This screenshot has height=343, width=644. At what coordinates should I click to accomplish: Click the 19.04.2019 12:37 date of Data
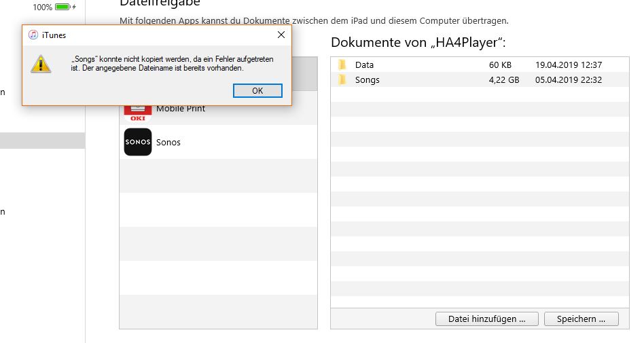pyautogui.click(x=569, y=65)
